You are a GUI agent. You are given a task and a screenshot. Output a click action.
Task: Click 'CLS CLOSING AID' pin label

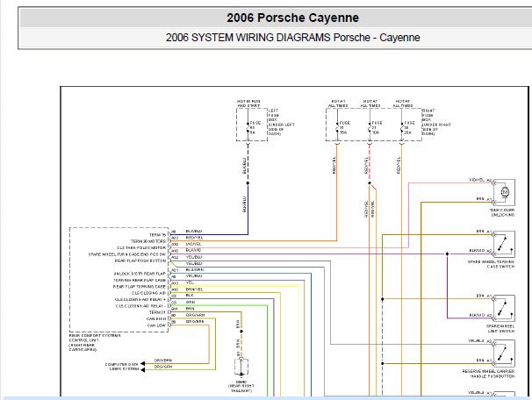click(x=148, y=293)
